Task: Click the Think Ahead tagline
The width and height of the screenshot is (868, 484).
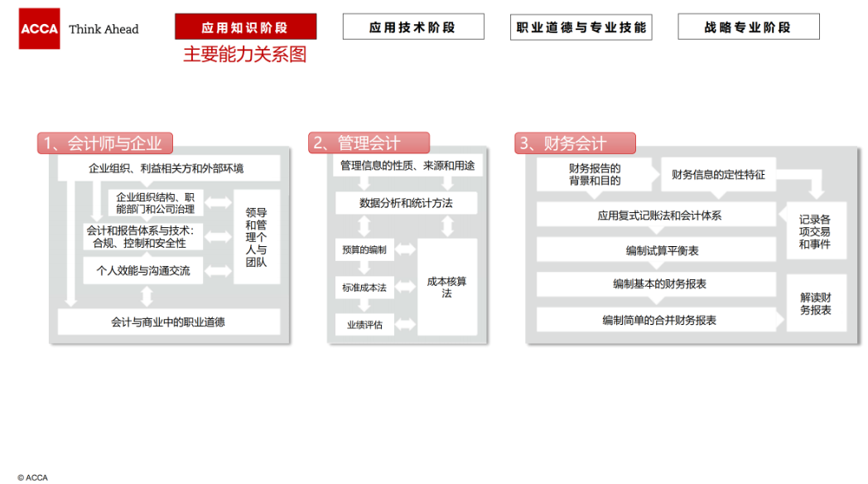Action: (104, 29)
